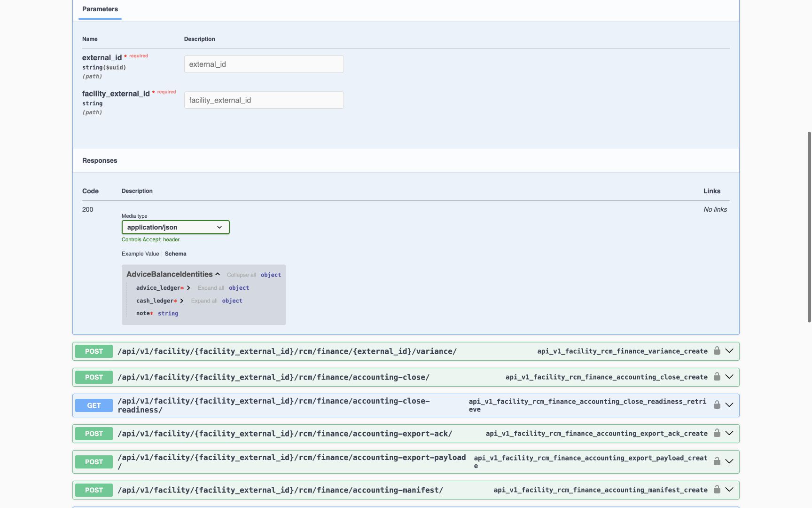Click api_v1_facility_rcm_finance_accounting_export_ack_create operation ID
This screenshot has width=812, height=508.
596,434
